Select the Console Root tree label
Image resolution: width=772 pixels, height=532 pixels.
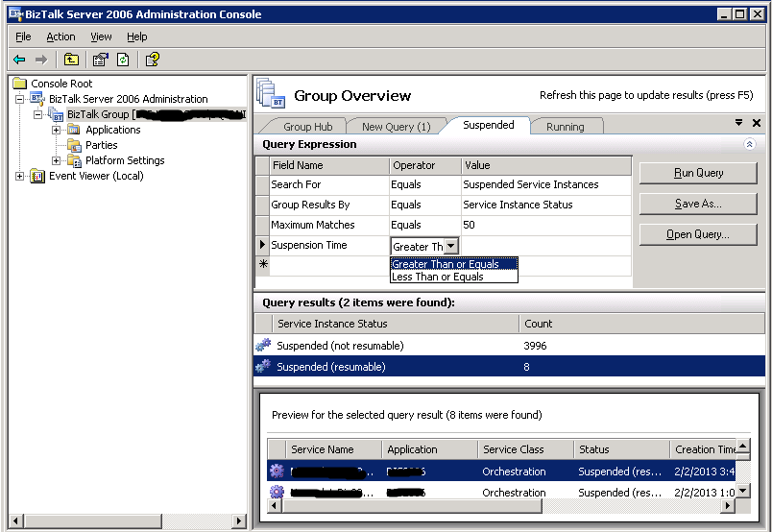coord(61,84)
